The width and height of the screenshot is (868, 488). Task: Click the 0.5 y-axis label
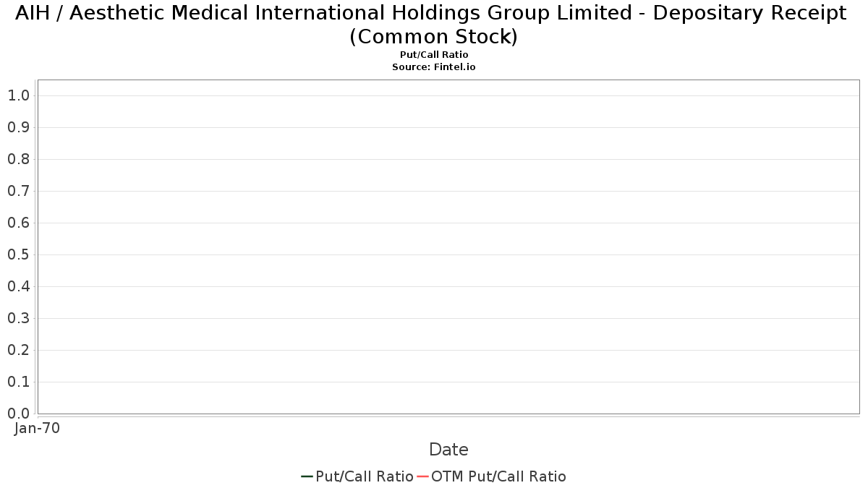click(x=18, y=254)
